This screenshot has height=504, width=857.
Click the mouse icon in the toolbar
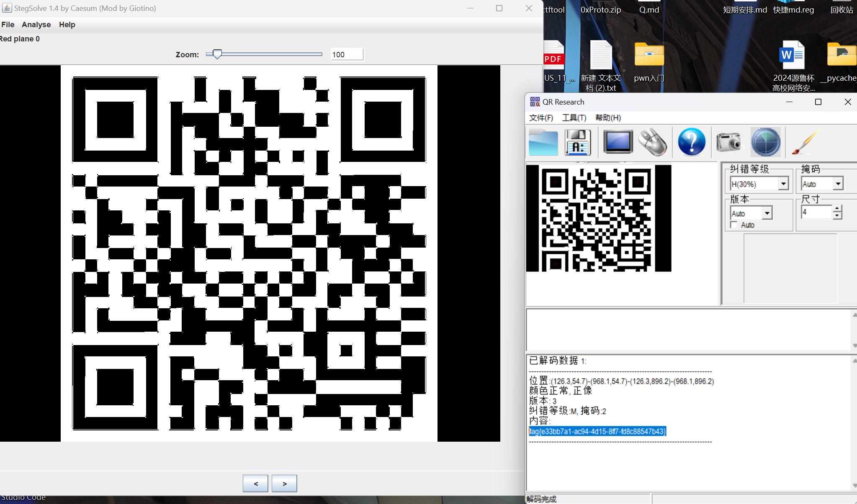tap(653, 142)
